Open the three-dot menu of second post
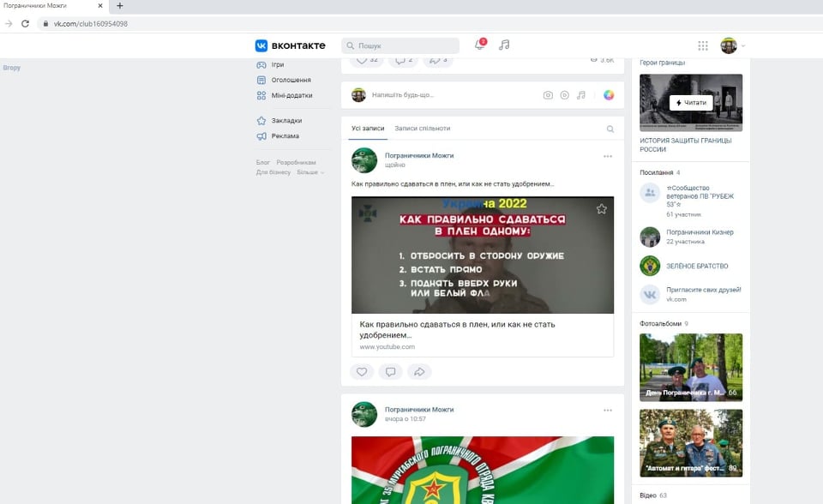 point(608,411)
